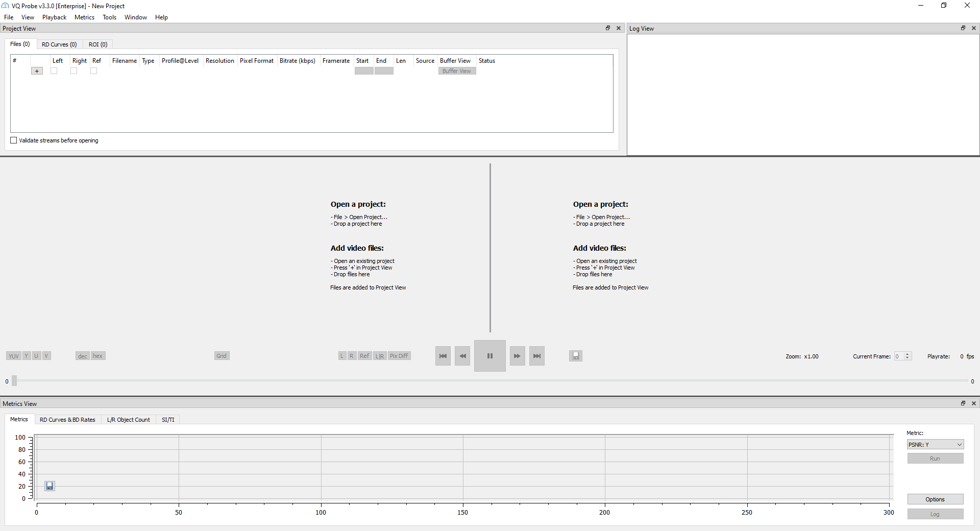Close the Metrics View panel
Viewport: 980px width, 531px height.
point(974,403)
